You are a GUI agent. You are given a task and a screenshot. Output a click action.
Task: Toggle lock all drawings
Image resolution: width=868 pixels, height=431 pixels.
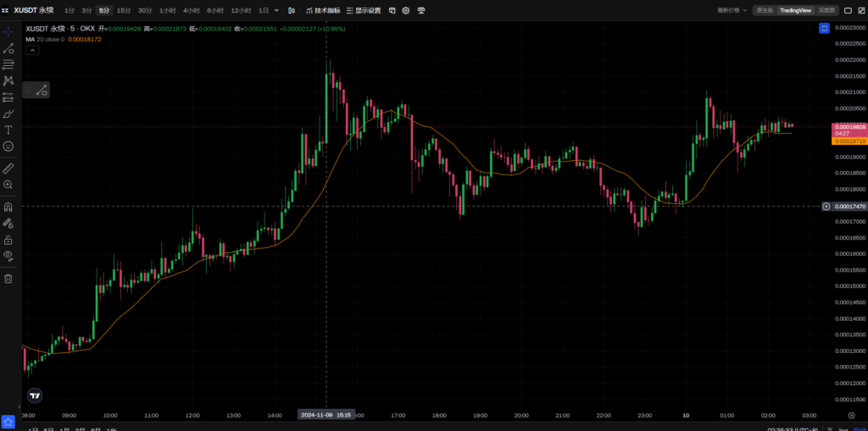tap(8, 240)
